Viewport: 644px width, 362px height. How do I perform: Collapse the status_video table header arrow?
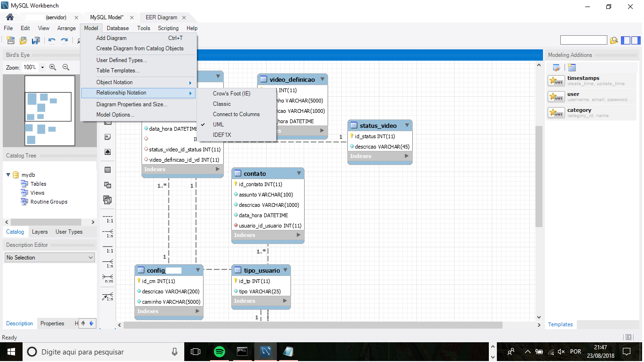tap(407, 126)
